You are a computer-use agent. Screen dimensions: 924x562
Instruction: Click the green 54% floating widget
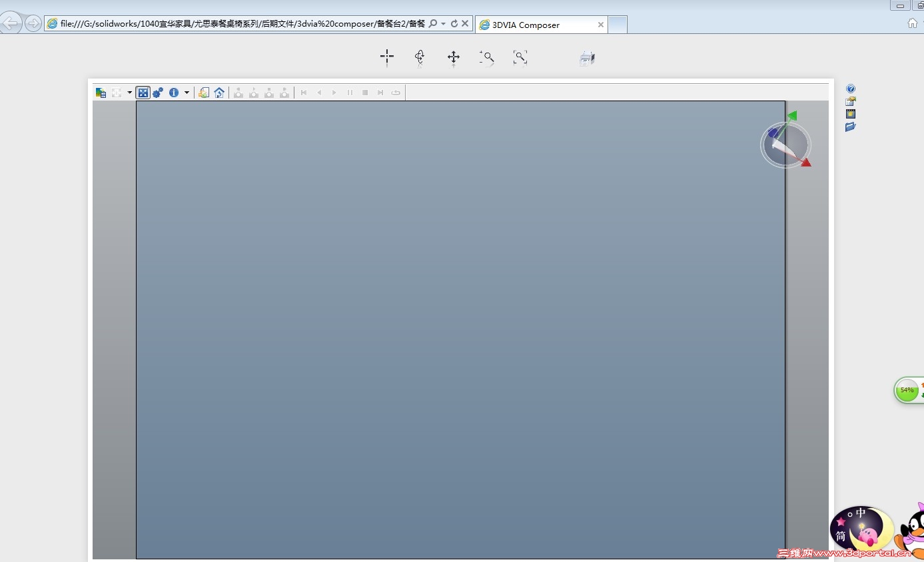907,390
